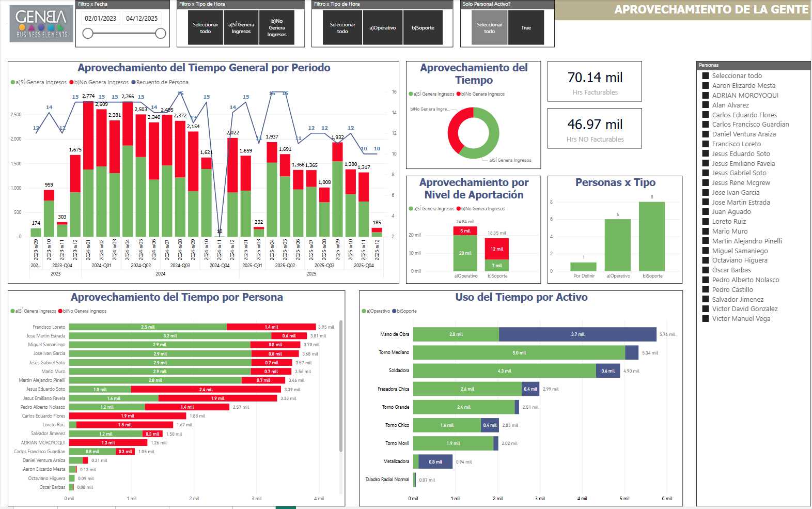
Task: Check the Aaron Elizardo Mesta checkbox
Action: 706,86
